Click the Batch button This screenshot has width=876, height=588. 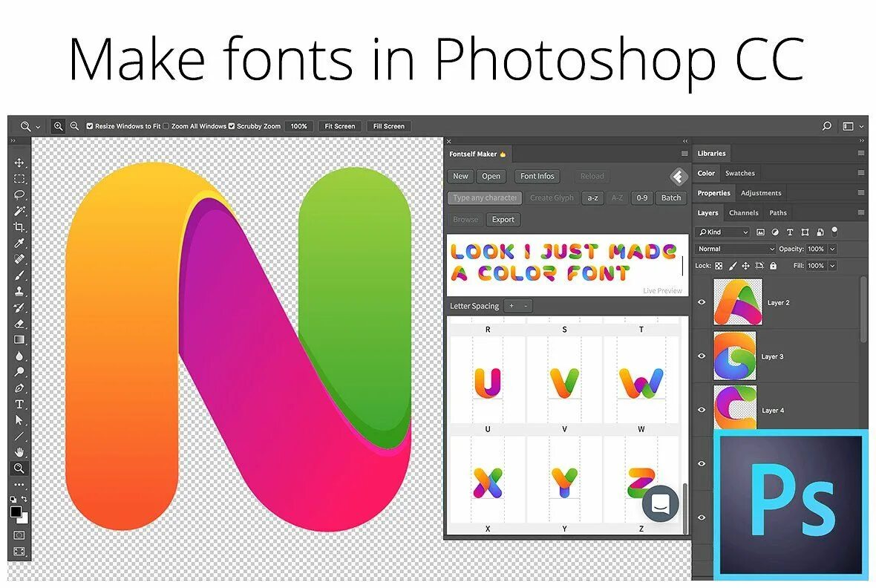(671, 198)
